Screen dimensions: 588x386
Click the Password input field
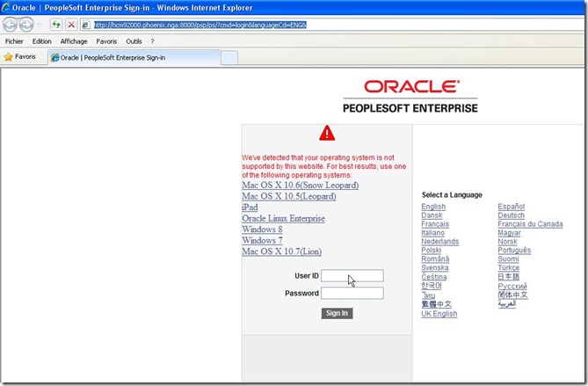[352, 293]
